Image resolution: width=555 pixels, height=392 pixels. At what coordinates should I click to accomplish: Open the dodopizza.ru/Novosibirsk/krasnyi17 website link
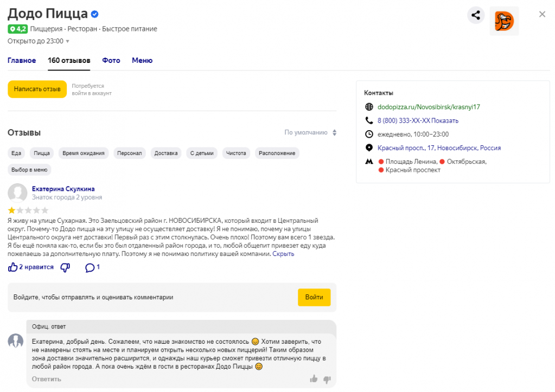click(429, 107)
